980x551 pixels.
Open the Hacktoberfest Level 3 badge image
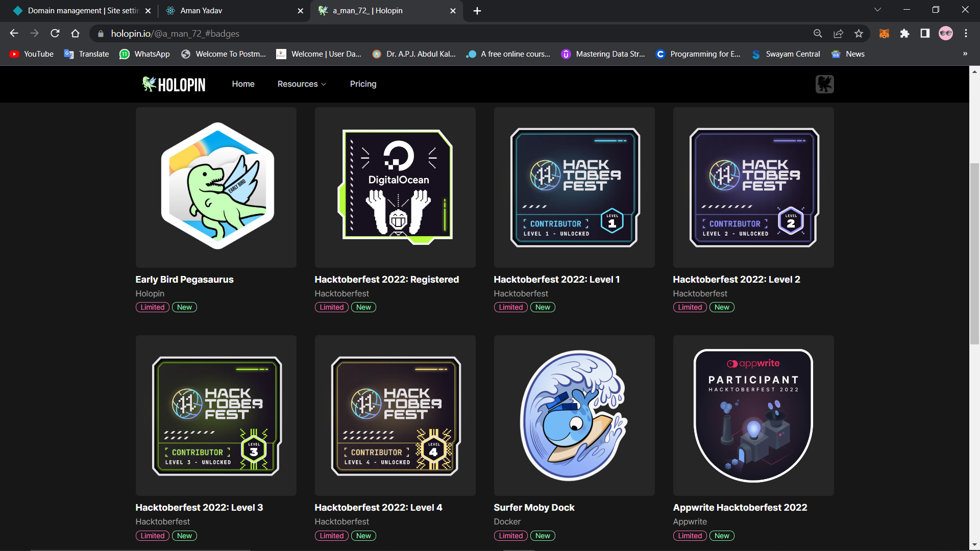pos(216,415)
